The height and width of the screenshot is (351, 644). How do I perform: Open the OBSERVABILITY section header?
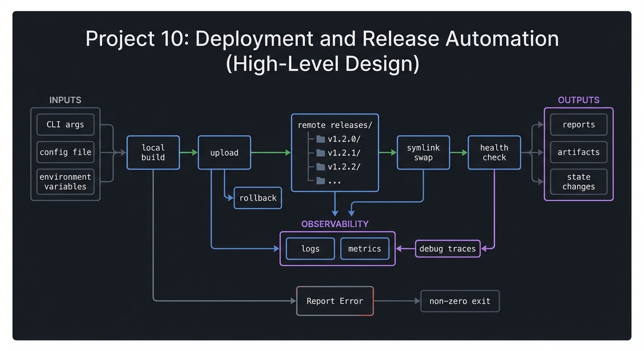coord(335,224)
